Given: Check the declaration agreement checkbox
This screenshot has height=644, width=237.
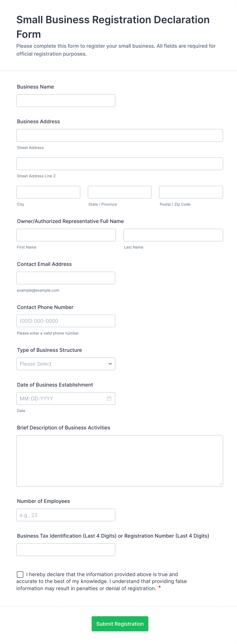Looking at the screenshot, I should (x=20, y=574).
